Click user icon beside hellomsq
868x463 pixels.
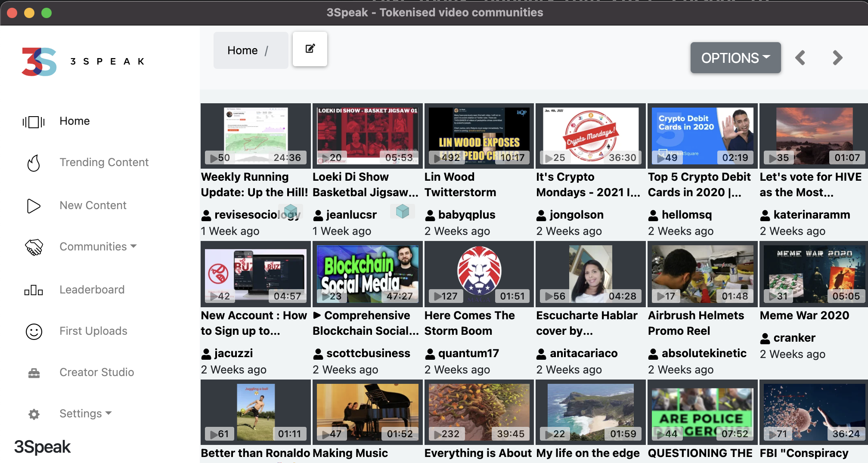(653, 215)
